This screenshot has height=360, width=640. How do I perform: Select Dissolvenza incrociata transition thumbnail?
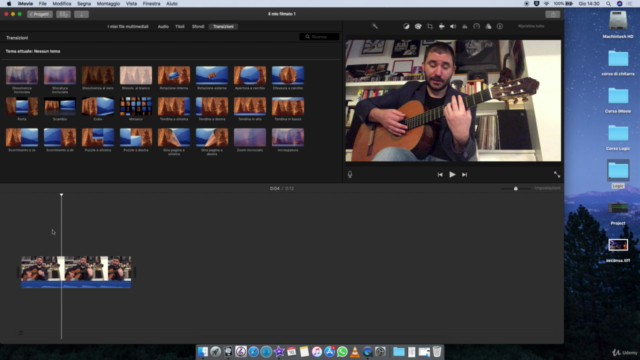click(22, 75)
